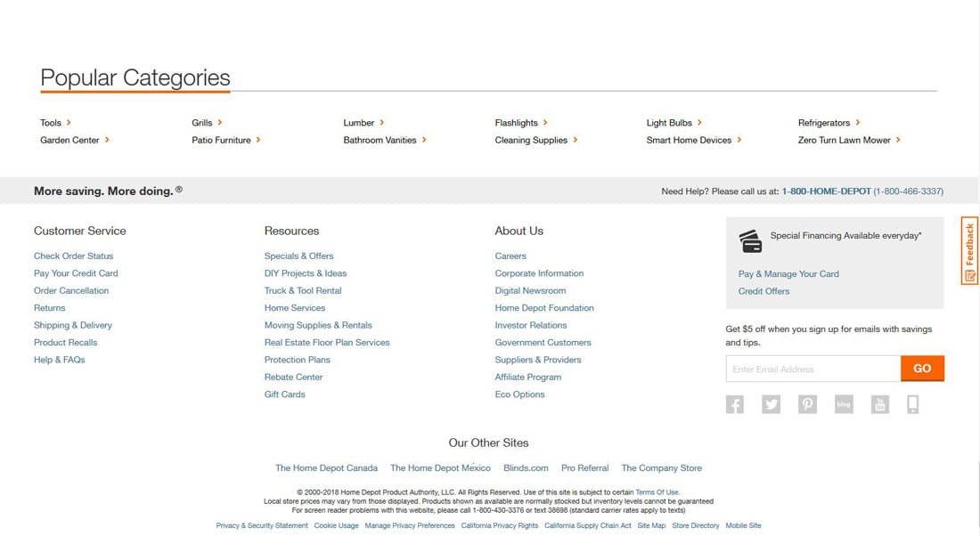The width and height of the screenshot is (980, 536).
Task: Read the Terms Of Use
Action: pyautogui.click(x=657, y=492)
